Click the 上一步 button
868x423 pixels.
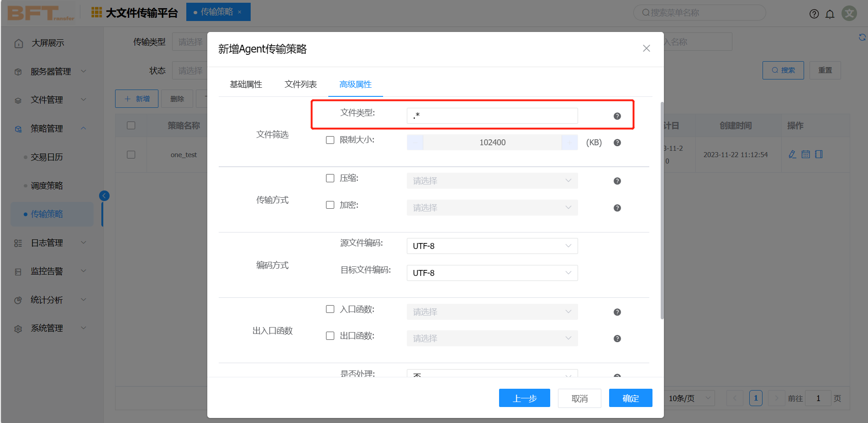coord(524,398)
